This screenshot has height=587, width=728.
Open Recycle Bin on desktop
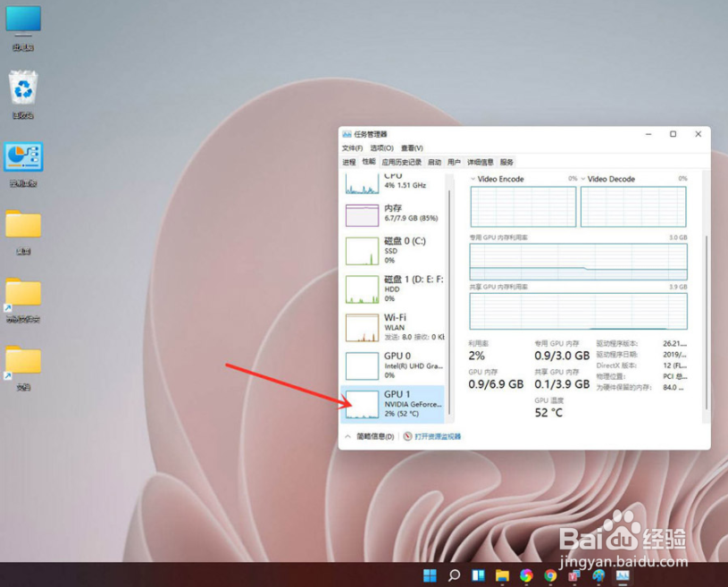[x=23, y=95]
